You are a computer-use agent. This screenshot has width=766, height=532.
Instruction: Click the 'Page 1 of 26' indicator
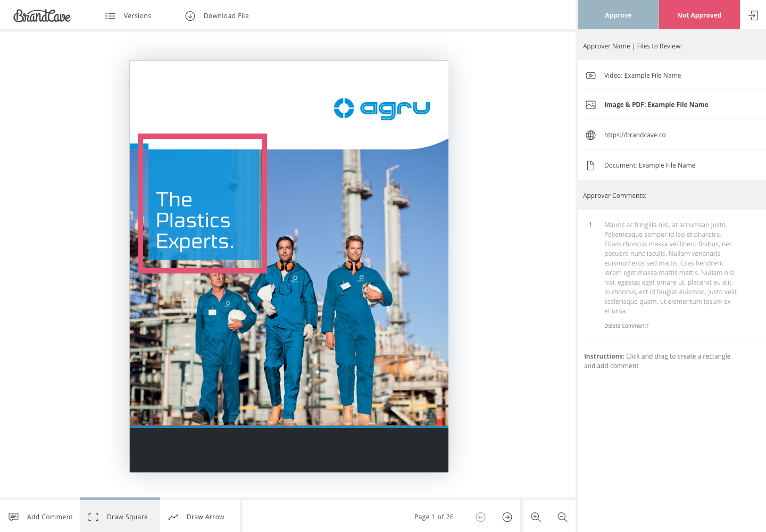[434, 517]
